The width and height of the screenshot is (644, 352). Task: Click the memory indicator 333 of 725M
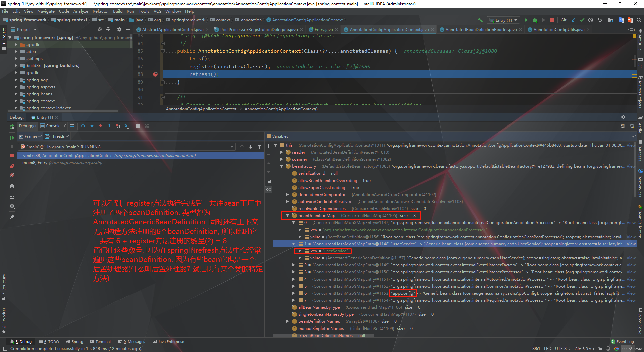pos(632,349)
